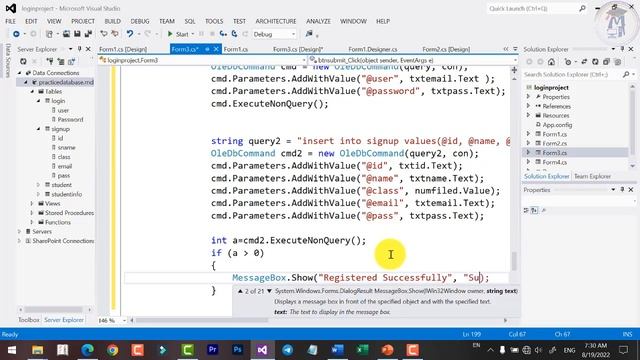Click the Step Over debug icon
Image resolution: width=640 pixels, height=360 pixels.
[x=235, y=34]
